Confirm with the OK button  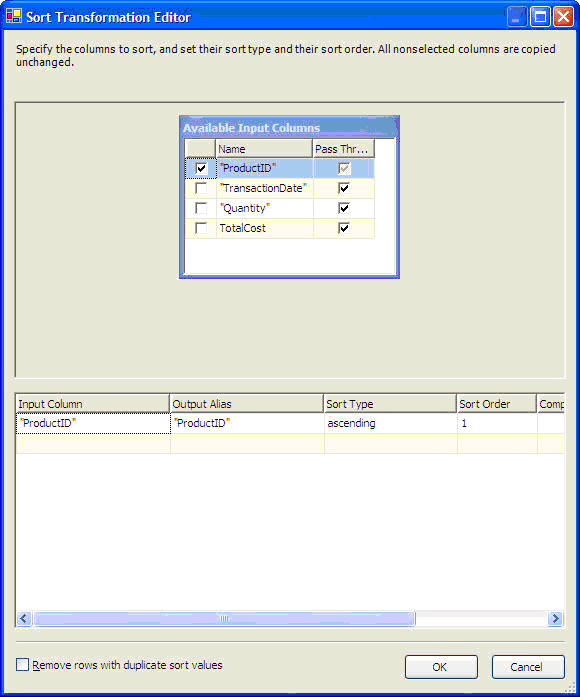click(x=441, y=667)
